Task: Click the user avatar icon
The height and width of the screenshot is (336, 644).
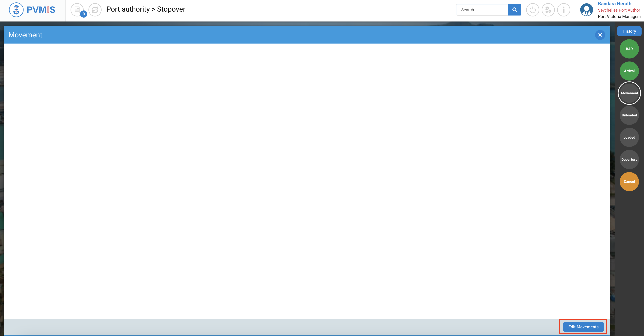Action: [586, 10]
